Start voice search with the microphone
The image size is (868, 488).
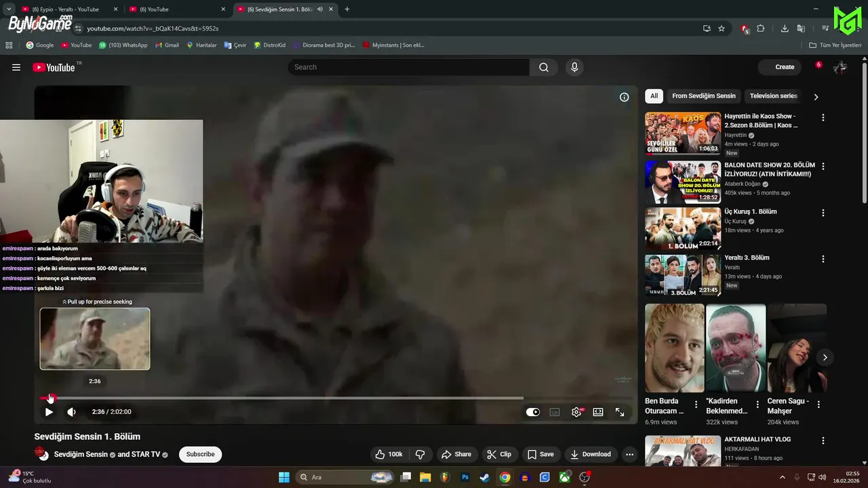click(574, 67)
